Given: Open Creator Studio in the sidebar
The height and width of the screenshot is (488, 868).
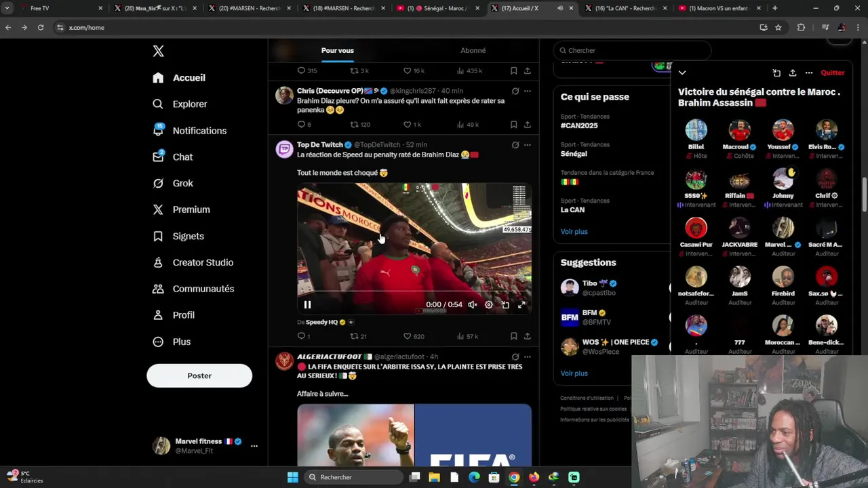Looking at the screenshot, I should 193,262.
